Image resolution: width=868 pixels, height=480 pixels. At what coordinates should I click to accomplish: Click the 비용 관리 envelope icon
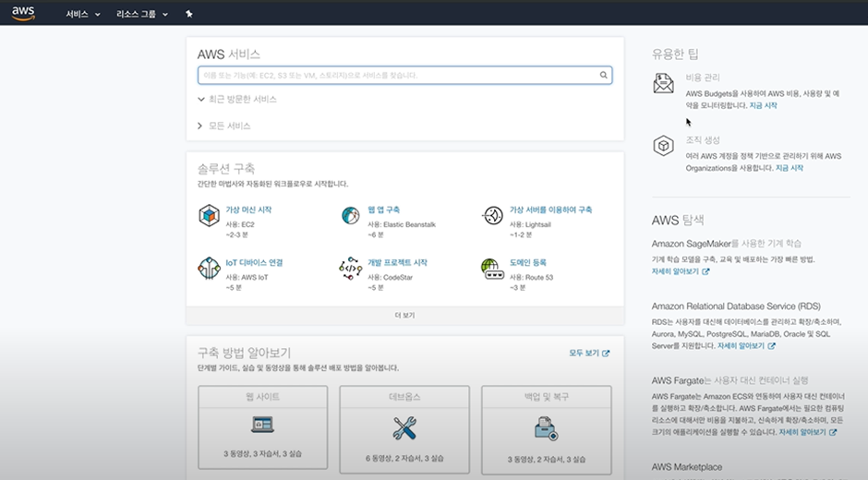663,83
